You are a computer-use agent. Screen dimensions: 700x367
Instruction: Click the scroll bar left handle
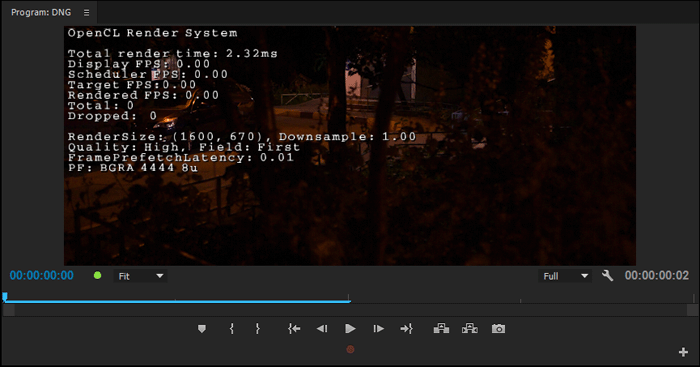coord(9,310)
